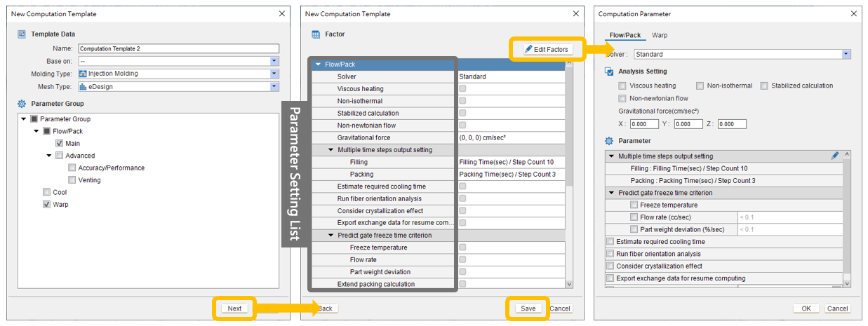Click Cancel in the Factor dialog
This screenshot has height=326, width=868.
click(560, 308)
